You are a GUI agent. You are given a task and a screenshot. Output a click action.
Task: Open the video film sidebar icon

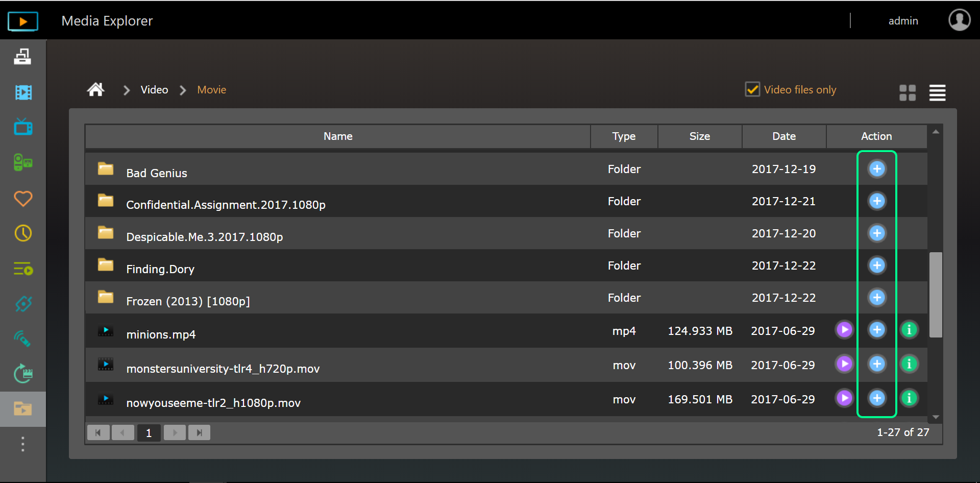pyautogui.click(x=23, y=92)
